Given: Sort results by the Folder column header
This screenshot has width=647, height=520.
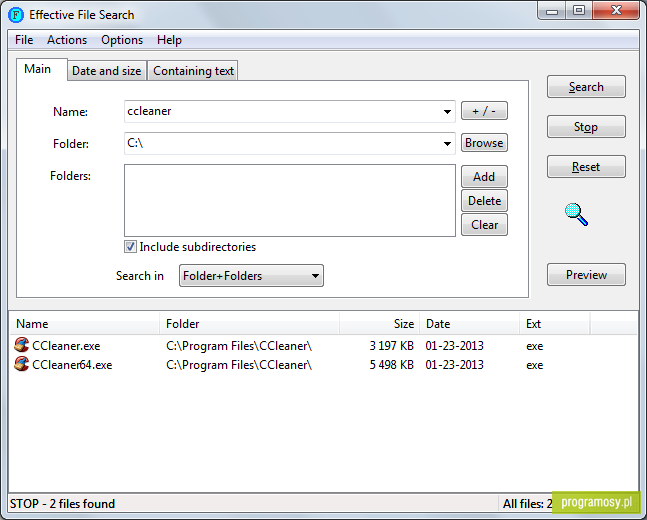Looking at the screenshot, I should point(249,324).
